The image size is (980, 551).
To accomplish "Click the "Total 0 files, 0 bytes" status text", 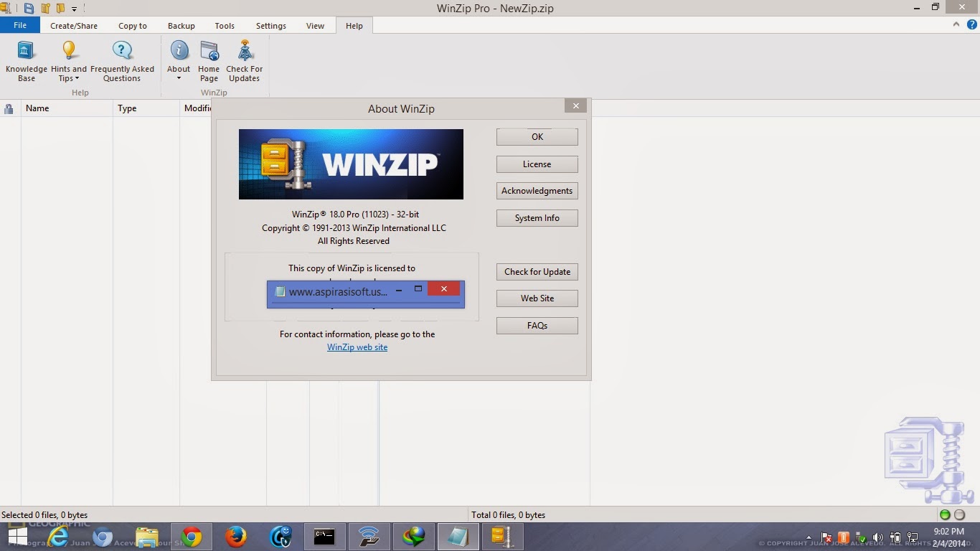I will pos(508,515).
